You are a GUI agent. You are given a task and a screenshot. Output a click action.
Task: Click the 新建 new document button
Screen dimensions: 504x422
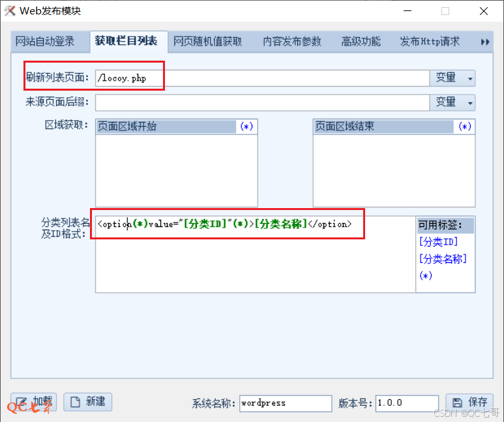(x=87, y=401)
